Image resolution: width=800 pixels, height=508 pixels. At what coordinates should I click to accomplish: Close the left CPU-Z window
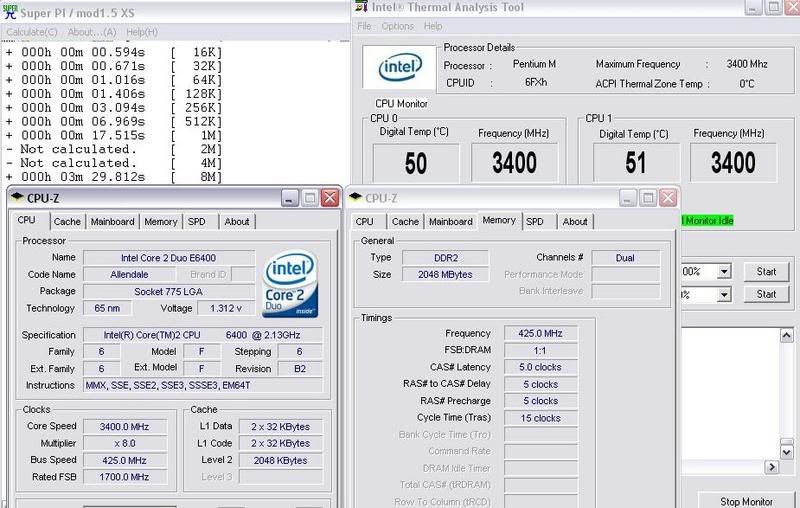click(330, 198)
